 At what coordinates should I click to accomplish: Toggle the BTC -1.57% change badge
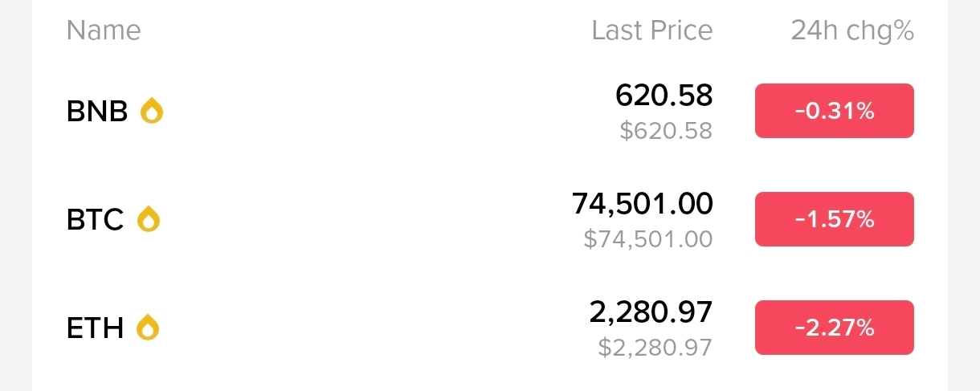[x=834, y=219]
